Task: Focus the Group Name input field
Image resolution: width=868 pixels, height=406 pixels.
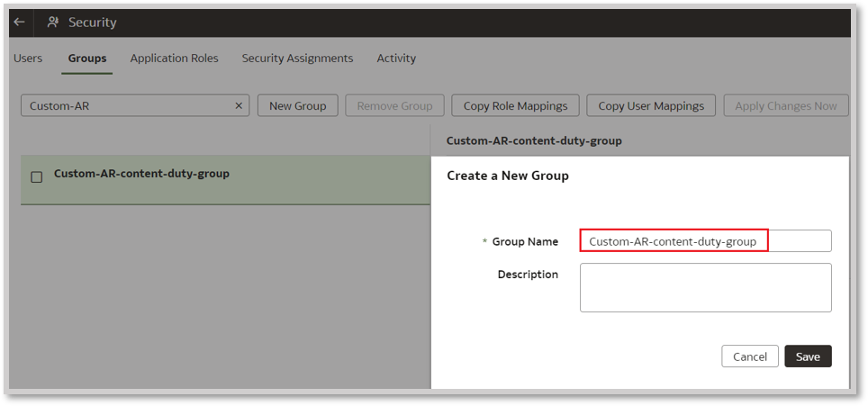Action: point(705,241)
